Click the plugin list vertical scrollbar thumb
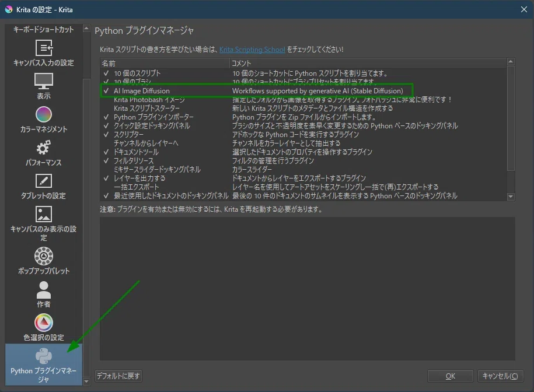This screenshot has width=534, height=392. (x=511, y=118)
